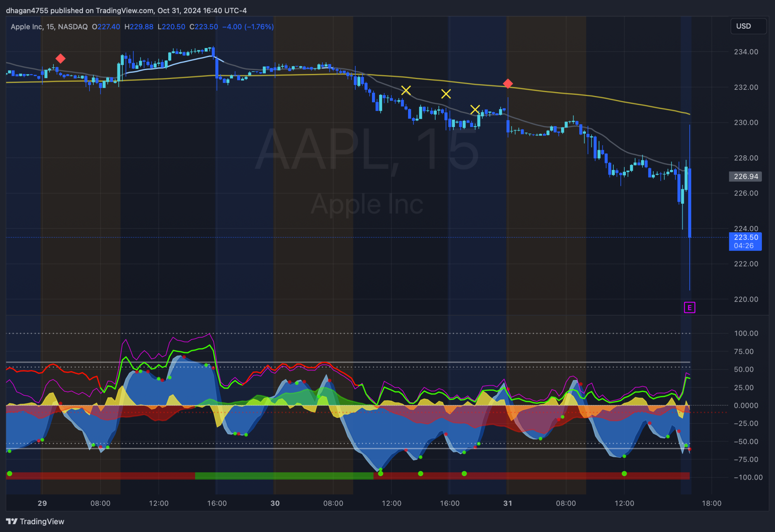Click the 234.00 label on the price axis
This screenshot has width=775, height=532.
pyautogui.click(x=746, y=52)
